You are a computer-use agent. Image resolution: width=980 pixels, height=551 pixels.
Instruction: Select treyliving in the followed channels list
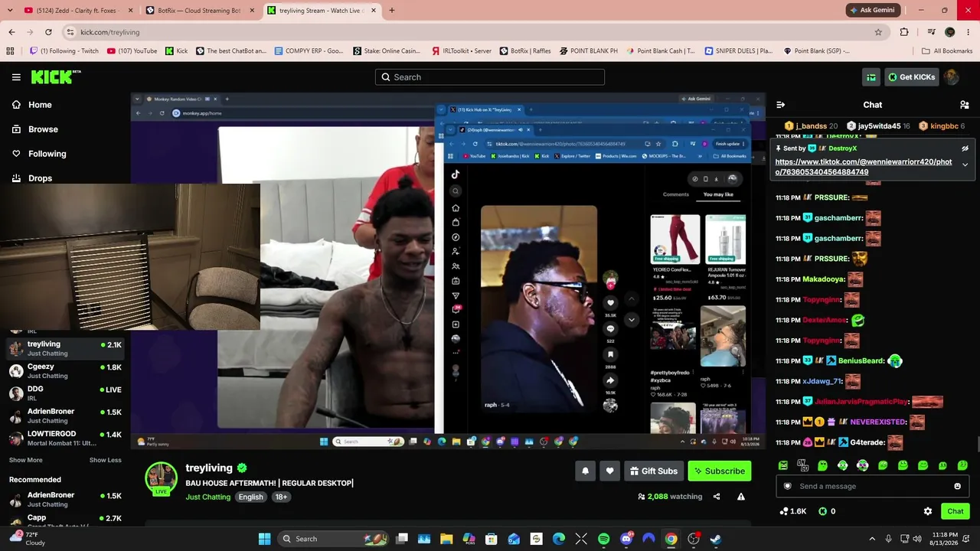point(64,348)
